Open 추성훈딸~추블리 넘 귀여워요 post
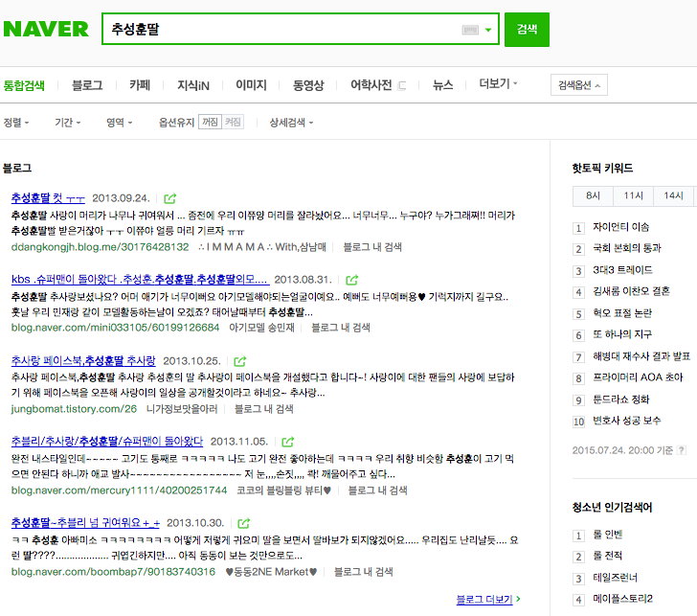Viewport: 697px width, 616px height. pyautogui.click(x=85, y=523)
